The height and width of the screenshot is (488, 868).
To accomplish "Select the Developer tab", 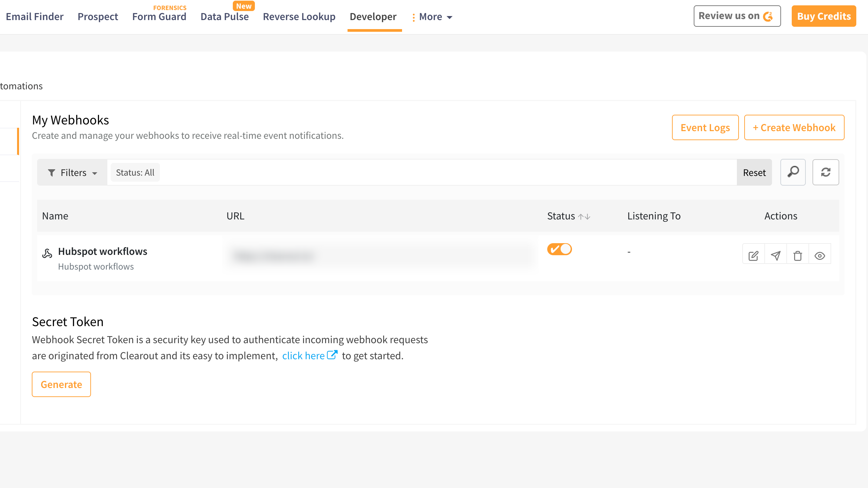I will [x=373, y=16].
